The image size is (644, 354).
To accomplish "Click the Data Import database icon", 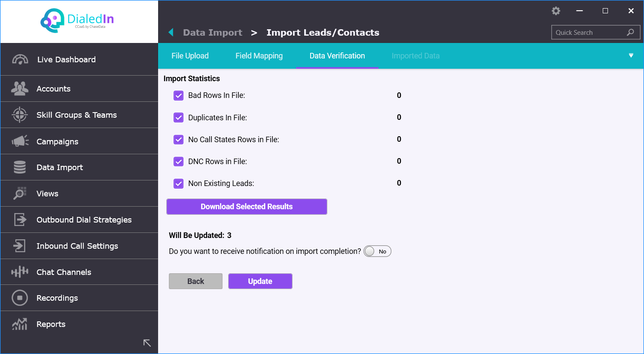I will point(19,167).
